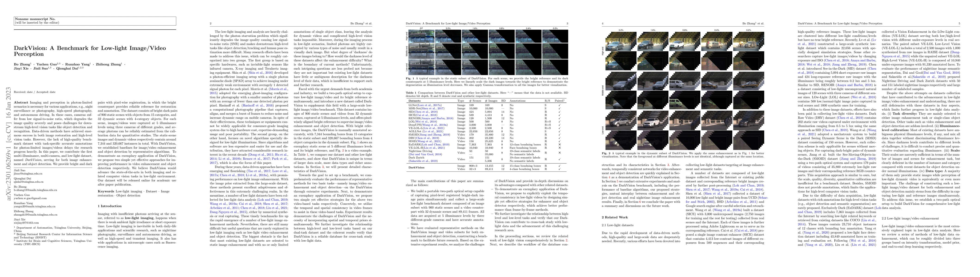Screen dimensions: 980x277
Task: Click the 'Noname manuscript No.' header box
Action: pyautogui.click(x=95, y=21)
